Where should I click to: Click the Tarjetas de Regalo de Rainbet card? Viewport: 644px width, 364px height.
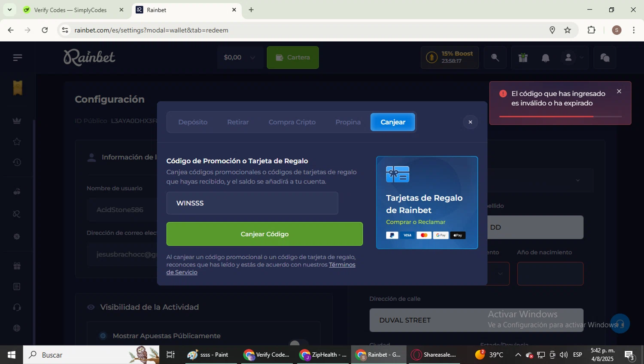coord(427,202)
